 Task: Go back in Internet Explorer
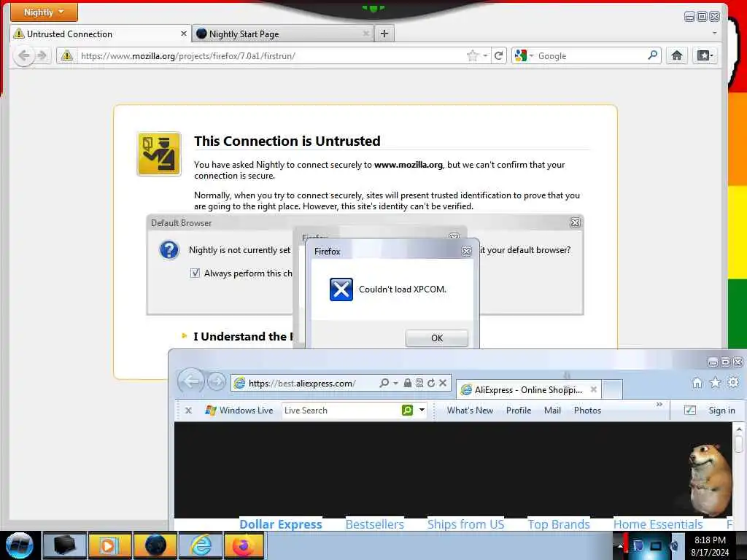click(191, 381)
